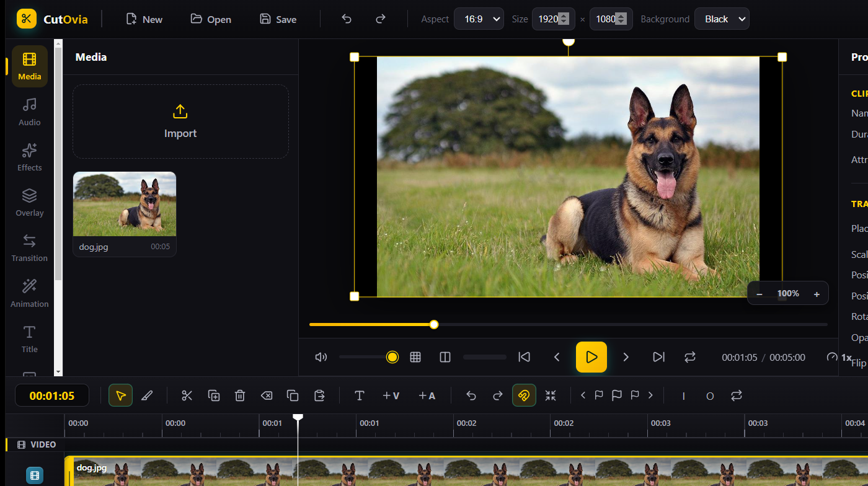This screenshot has height=486, width=868.
Task: Toggle the split compare view
Action: 445,357
